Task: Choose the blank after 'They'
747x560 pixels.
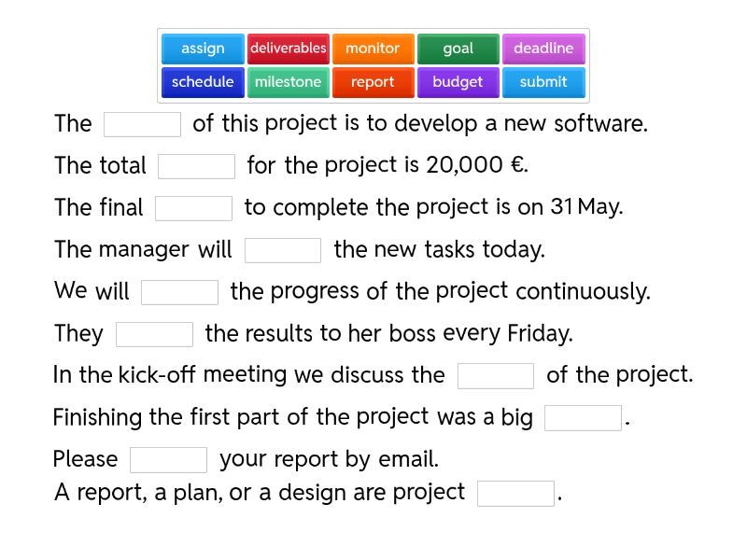Action: (154, 334)
